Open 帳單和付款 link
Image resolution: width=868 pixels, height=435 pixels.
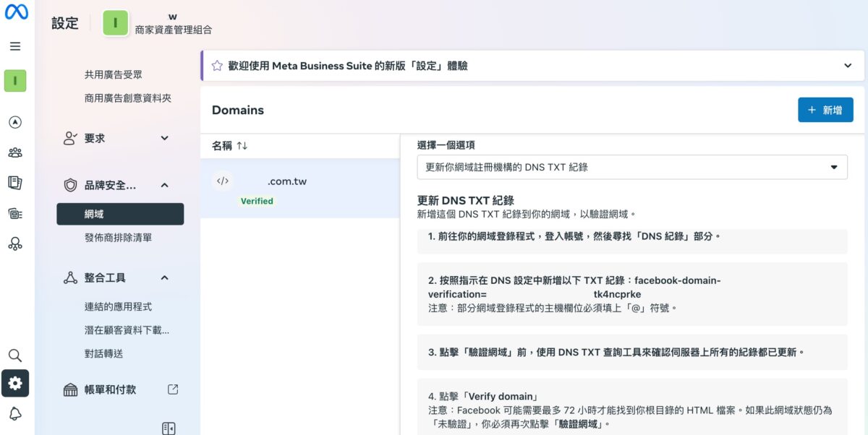(110, 389)
